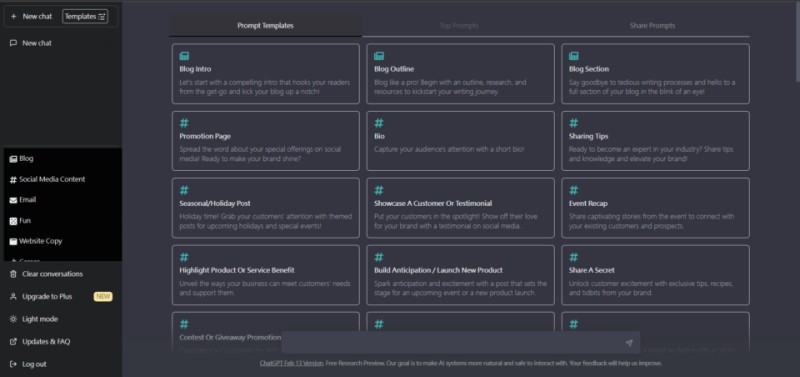Select Showcase A Customer Or Testimonial title
This screenshot has height=377, width=800.
pyautogui.click(x=433, y=203)
